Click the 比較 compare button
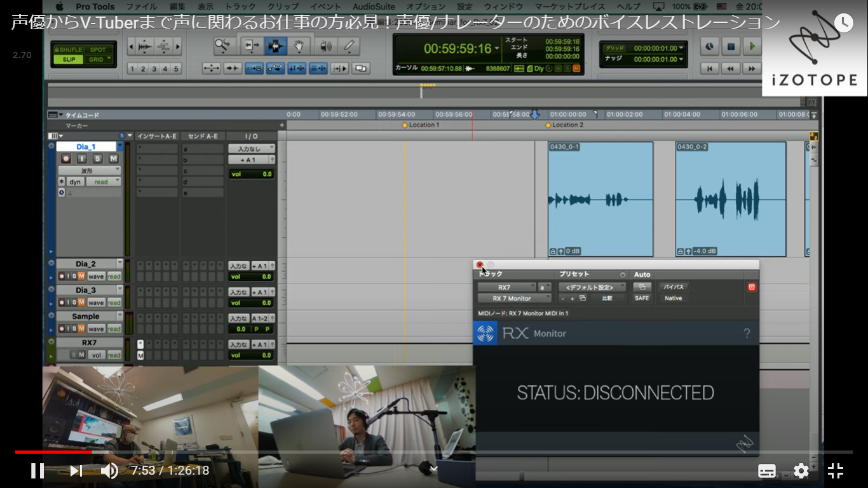This screenshot has width=868, height=488. [607, 298]
